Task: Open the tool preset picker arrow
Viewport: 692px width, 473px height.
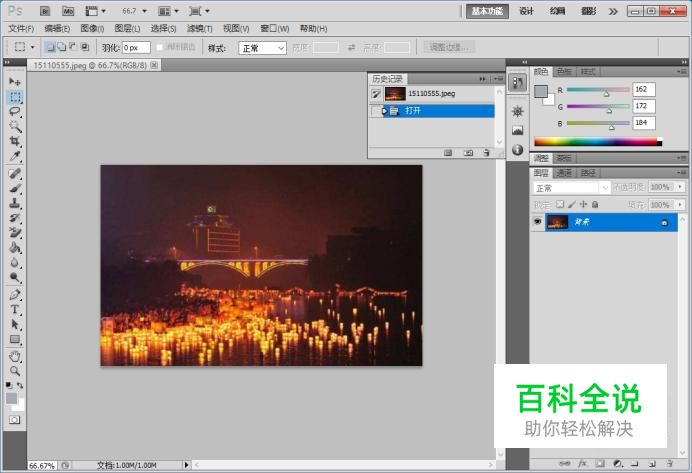Action: point(32,47)
